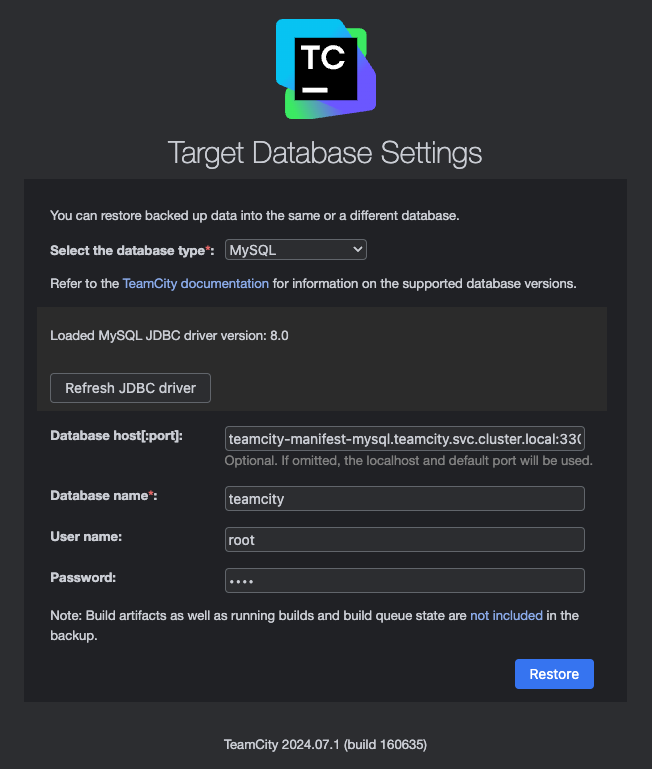Click the 'Database host[:port]:' label
The width and height of the screenshot is (652, 769).
tap(116, 436)
